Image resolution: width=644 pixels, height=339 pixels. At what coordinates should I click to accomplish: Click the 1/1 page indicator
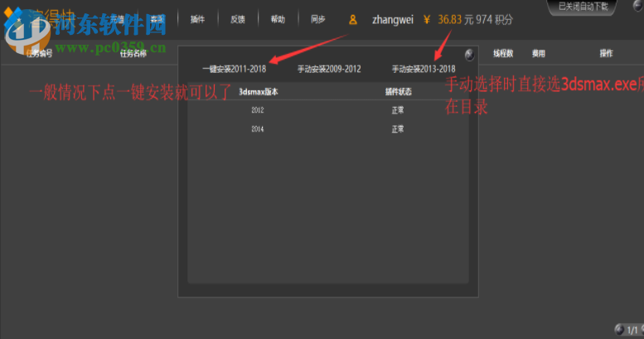point(632,330)
